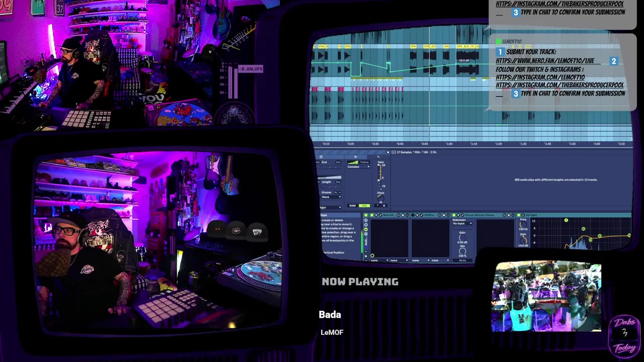Screen dimensions: 644x362
Task: Toggle the audio rack activator at chain start
Action: point(366,215)
